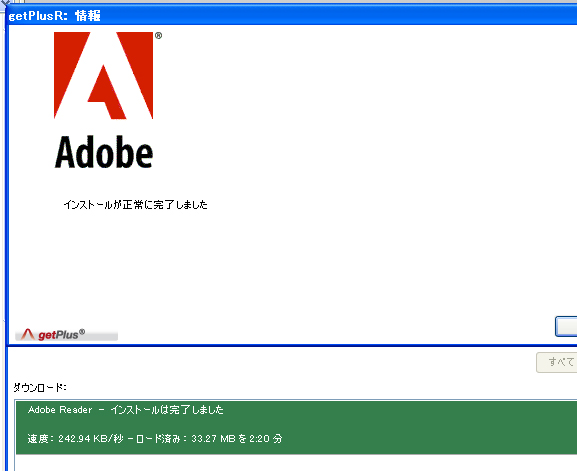
Task: Click the 33.27 MB downloaded size text
Action: pyautogui.click(x=213, y=439)
